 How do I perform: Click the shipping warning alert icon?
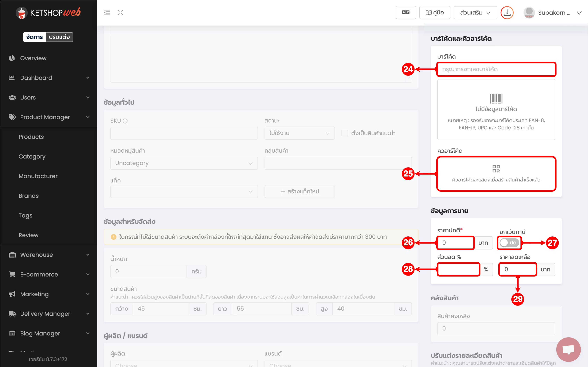[113, 237]
